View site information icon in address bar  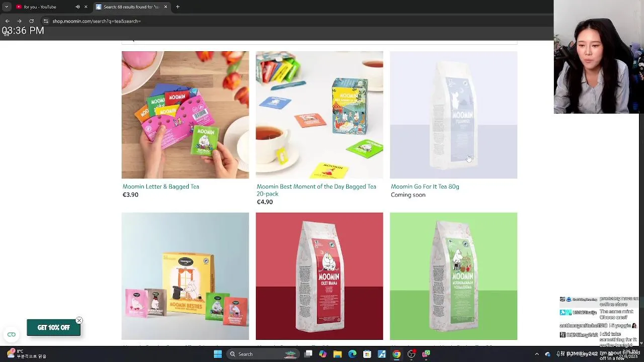point(46,21)
